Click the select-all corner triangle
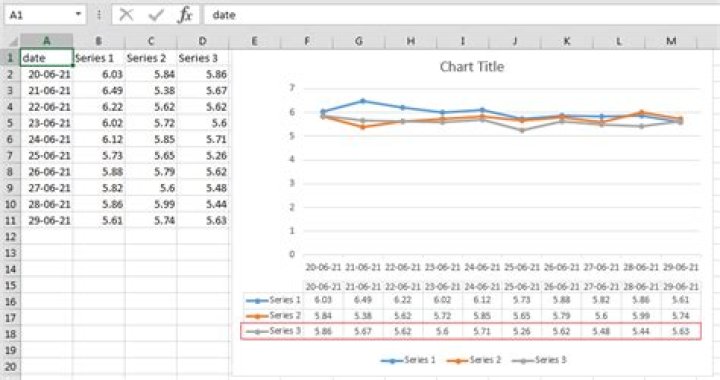 [x=13, y=42]
